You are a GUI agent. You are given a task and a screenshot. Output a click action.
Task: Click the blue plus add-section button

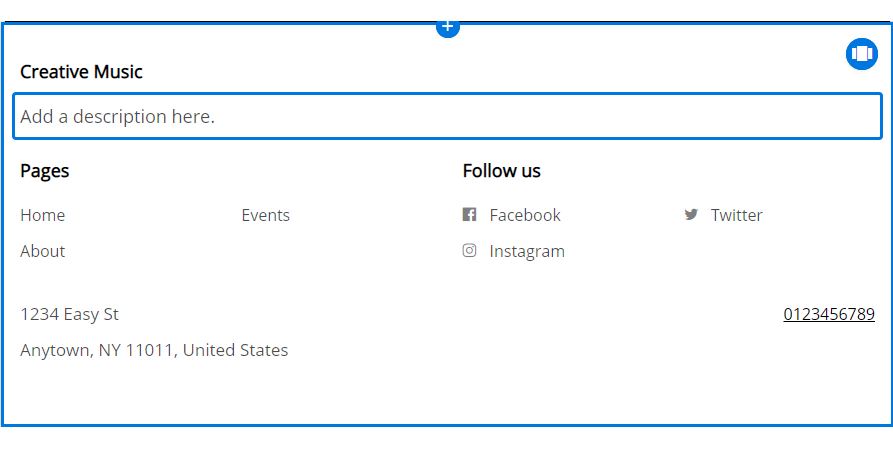tap(448, 28)
